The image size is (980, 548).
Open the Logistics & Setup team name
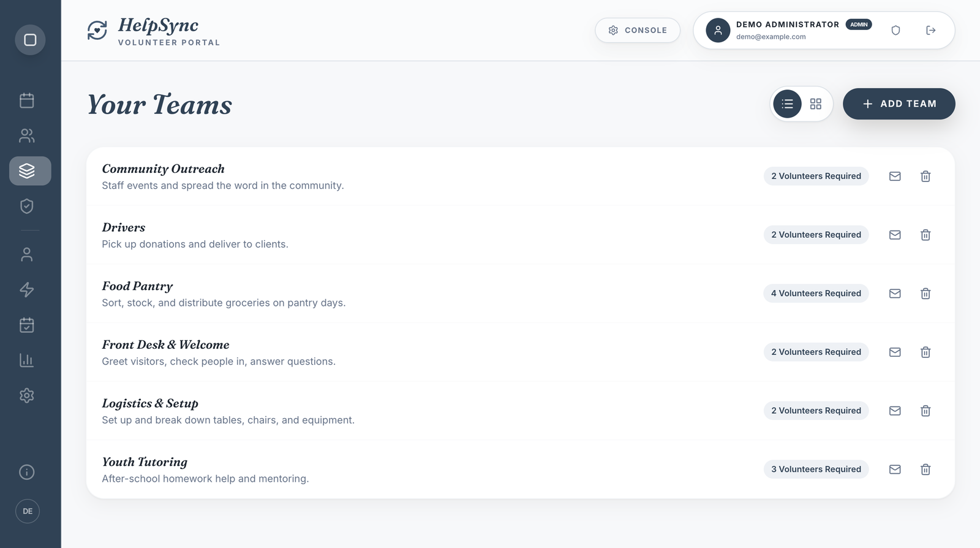[x=150, y=403]
